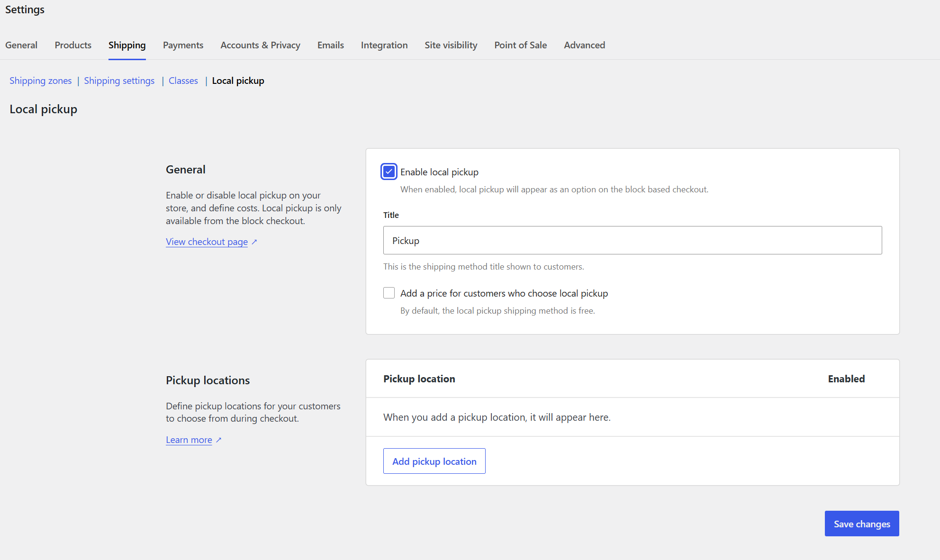This screenshot has height=560, width=940.
Task: Click the 'When you add a pickup location' text
Action: [x=497, y=417]
